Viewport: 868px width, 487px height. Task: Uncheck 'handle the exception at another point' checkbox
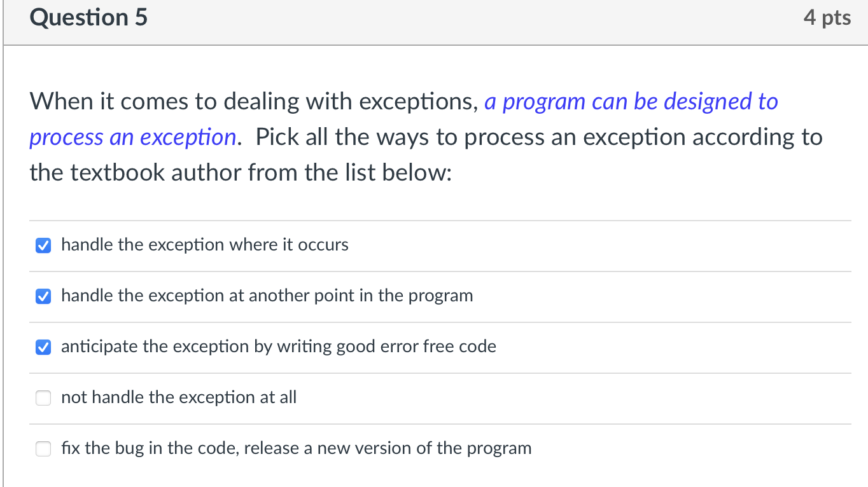coord(43,296)
